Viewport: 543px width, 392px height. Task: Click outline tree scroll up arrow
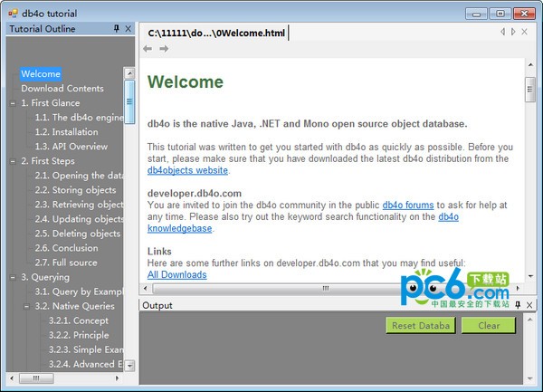coord(129,73)
